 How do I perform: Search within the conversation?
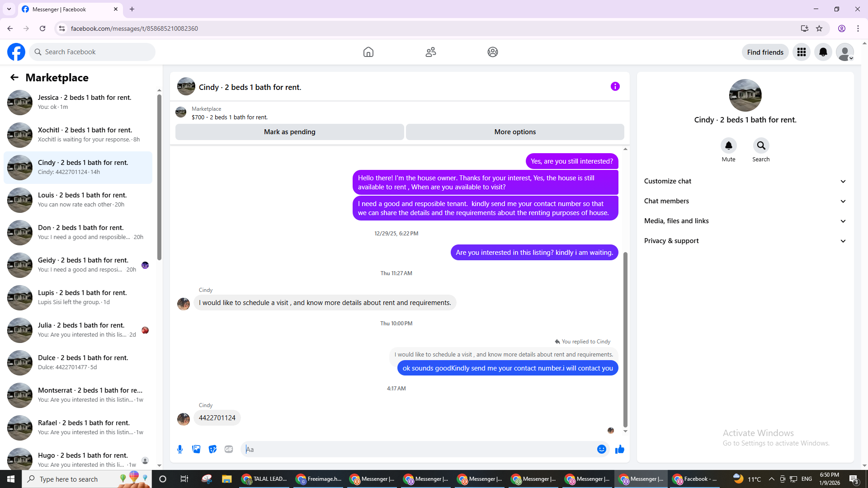[761, 146]
